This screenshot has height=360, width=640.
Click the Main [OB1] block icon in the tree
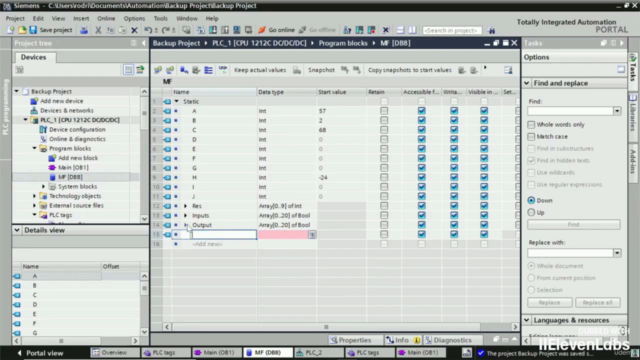click(52, 167)
